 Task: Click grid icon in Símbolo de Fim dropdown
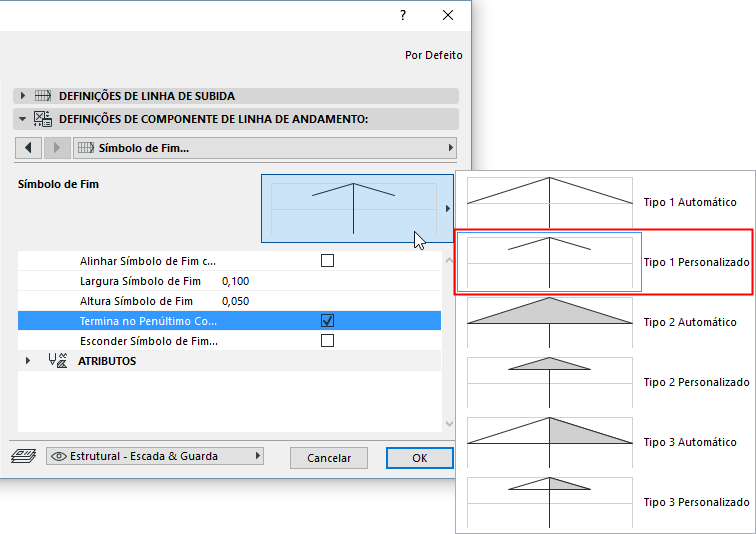click(x=86, y=147)
